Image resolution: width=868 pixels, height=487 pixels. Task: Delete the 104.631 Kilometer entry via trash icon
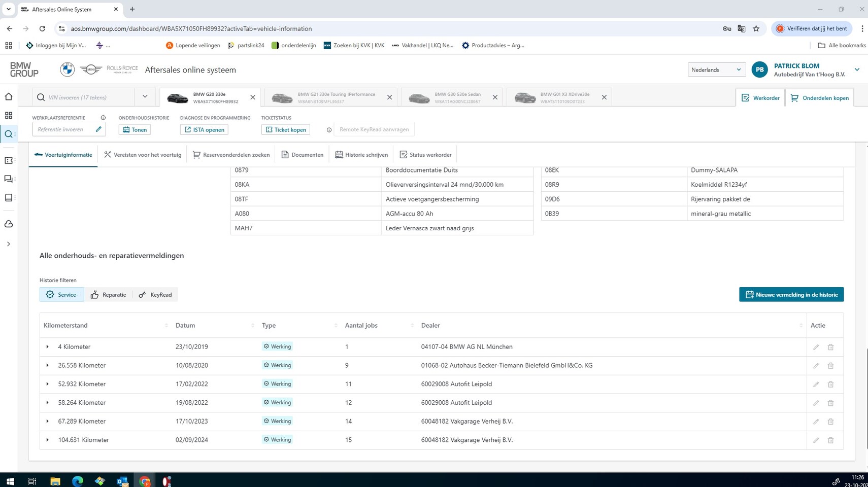830,440
